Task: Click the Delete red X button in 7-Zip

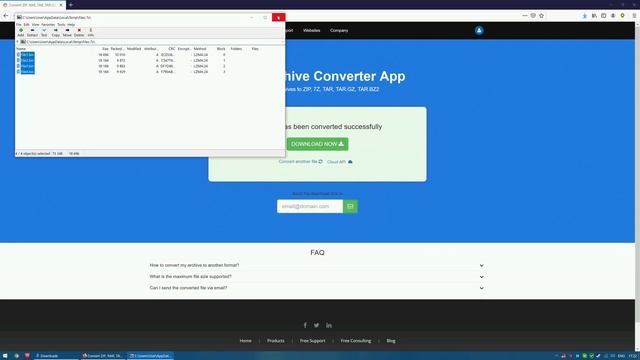Action: [x=79, y=32]
